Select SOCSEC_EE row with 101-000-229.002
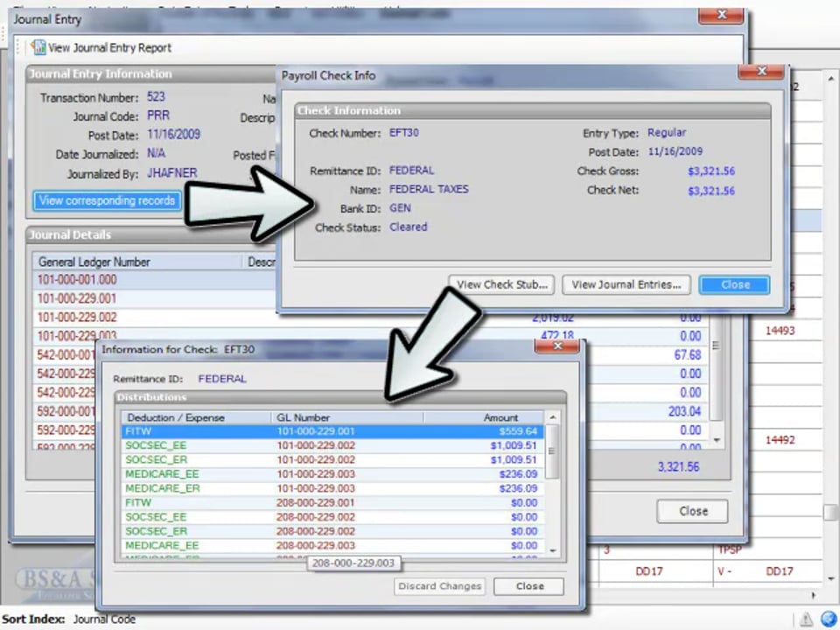Screen dimensions: 840x630 tap(332, 445)
